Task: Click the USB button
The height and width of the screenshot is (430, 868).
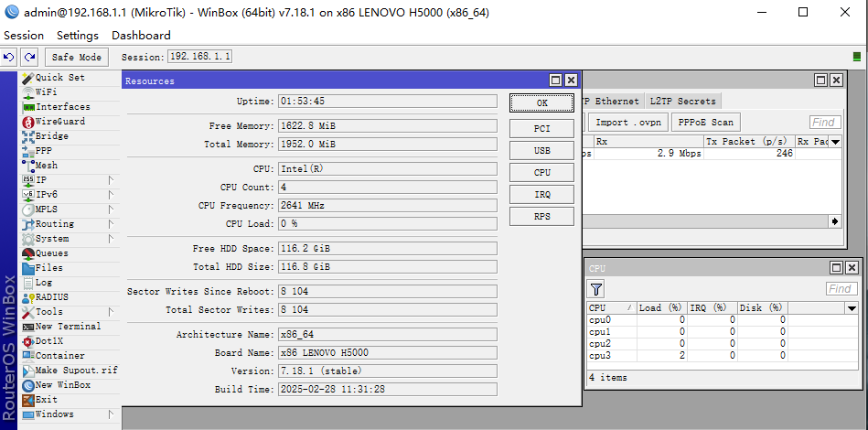Action: [542, 151]
